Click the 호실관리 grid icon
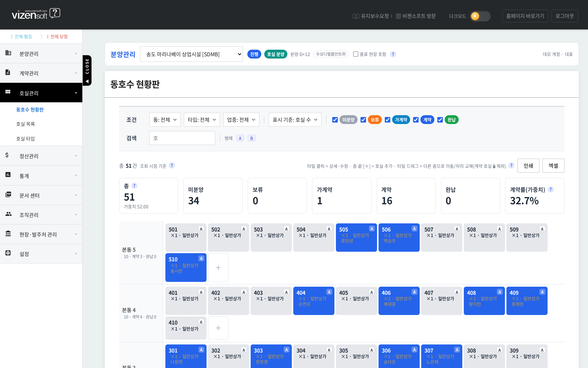Image resolution: width=588 pixels, height=368 pixels. click(8, 92)
